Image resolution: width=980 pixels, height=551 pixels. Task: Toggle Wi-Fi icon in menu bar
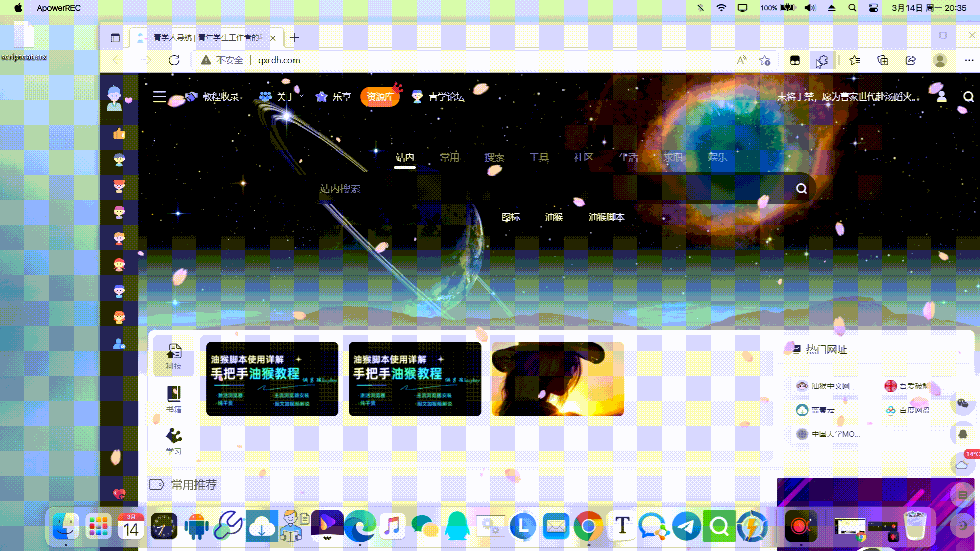(721, 8)
